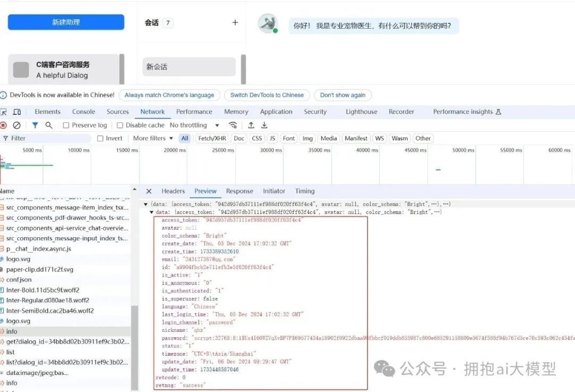Click the 新建助理 button

[65, 22]
